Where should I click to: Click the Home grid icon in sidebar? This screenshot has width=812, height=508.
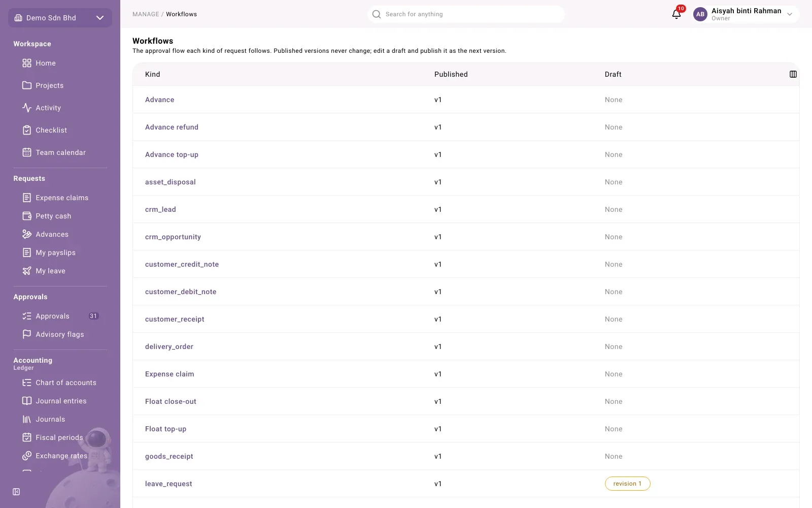[x=27, y=63]
